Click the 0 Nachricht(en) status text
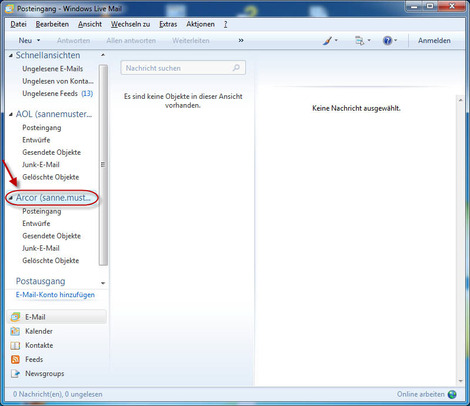 click(x=58, y=395)
